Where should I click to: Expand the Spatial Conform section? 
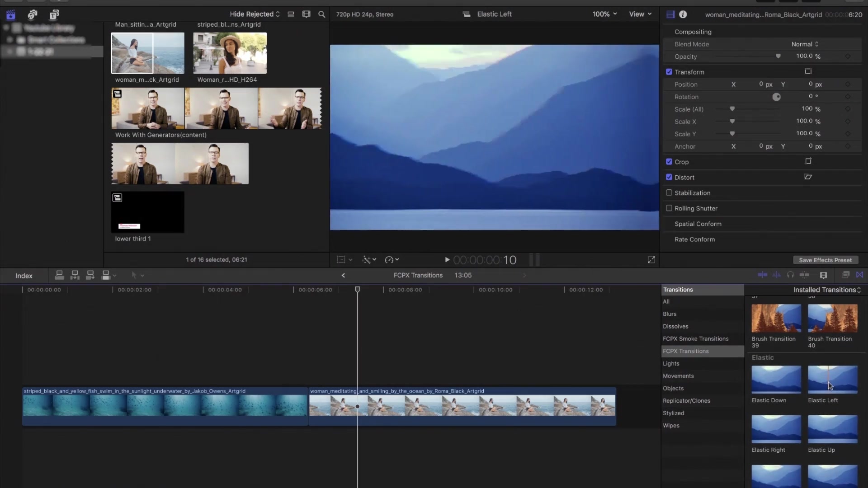coord(698,224)
